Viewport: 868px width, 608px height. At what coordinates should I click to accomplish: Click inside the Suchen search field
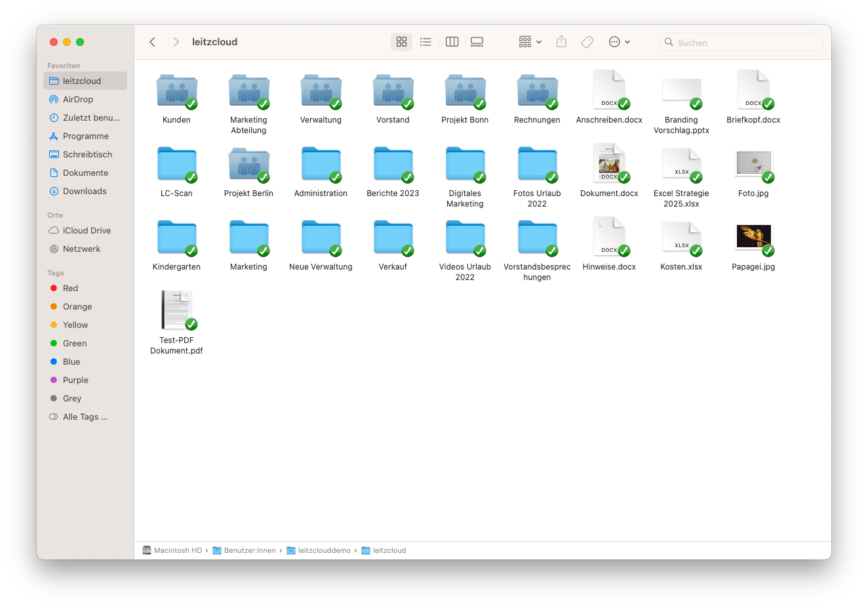point(741,41)
